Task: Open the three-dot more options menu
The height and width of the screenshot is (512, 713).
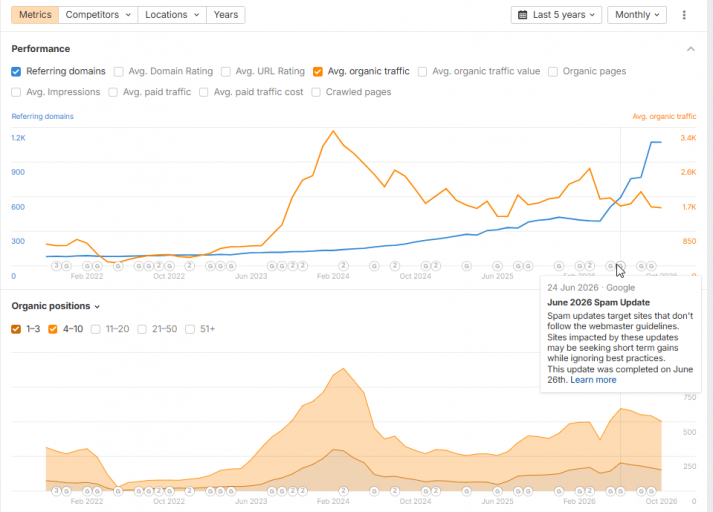Action: (683, 15)
